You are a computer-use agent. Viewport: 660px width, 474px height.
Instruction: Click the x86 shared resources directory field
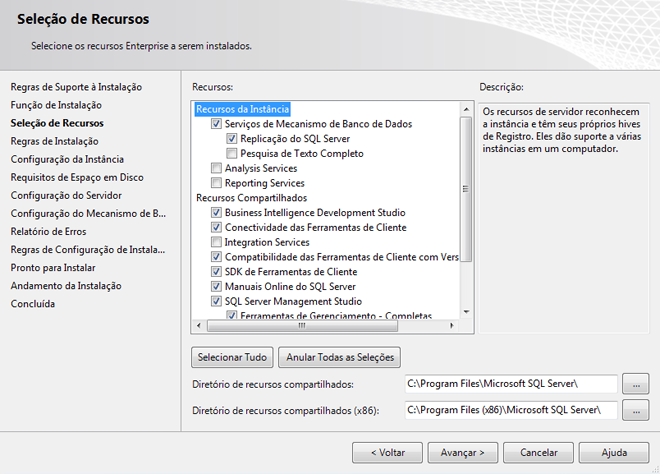511,410
